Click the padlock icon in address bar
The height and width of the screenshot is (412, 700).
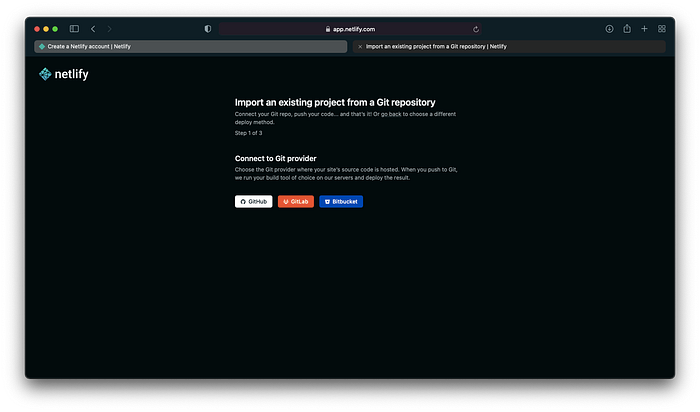click(x=328, y=29)
